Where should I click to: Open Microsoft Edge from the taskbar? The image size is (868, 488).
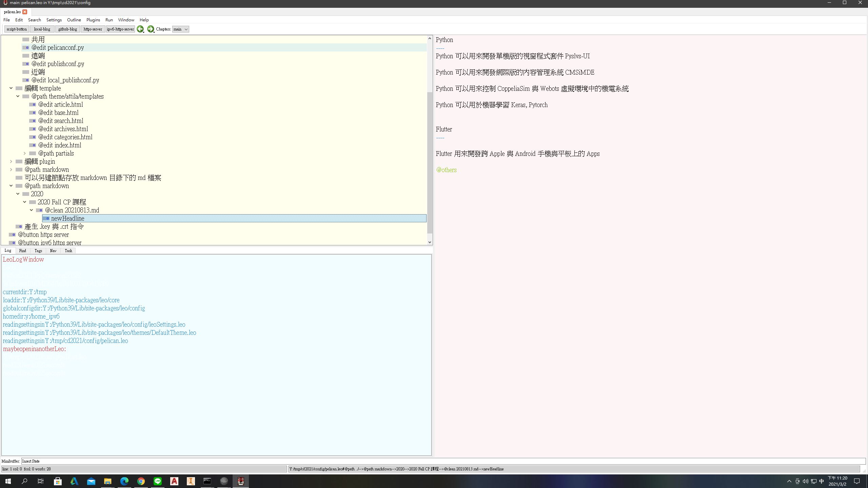tap(124, 481)
